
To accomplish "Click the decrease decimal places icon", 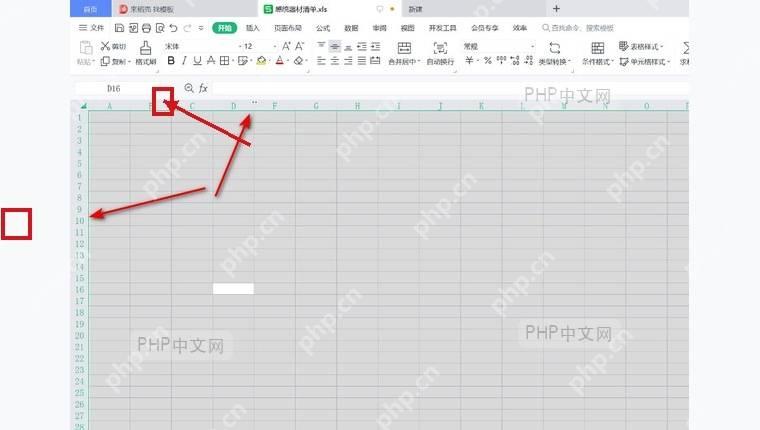I will pyautogui.click(x=528, y=61).
